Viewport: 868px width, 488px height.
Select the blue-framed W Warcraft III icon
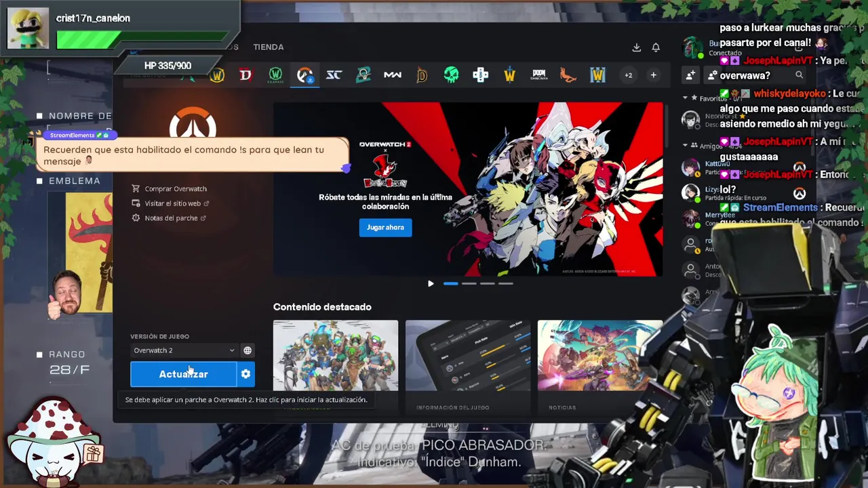[x=597, y=75]
